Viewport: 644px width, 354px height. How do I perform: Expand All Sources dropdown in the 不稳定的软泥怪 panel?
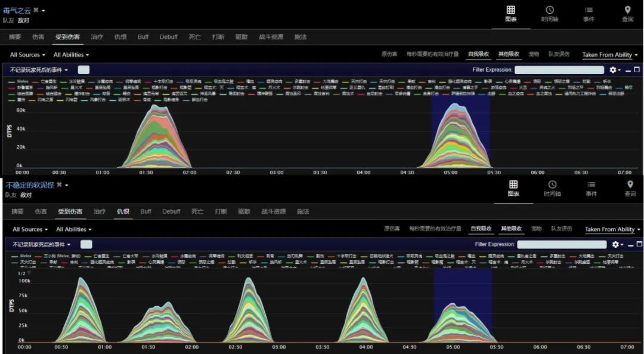(x=30, y=229)
